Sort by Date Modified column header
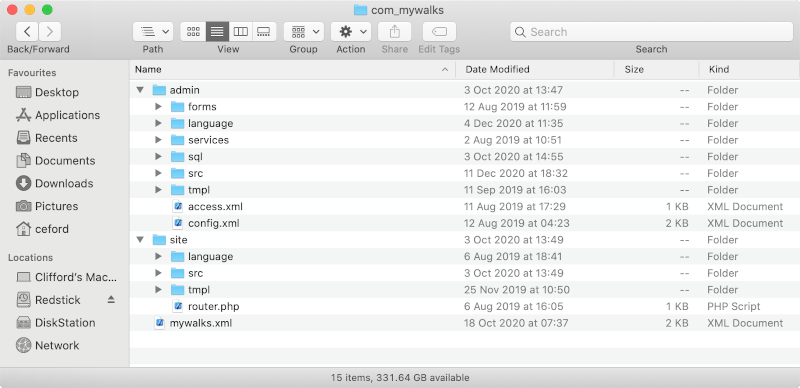Image resolution: width=800 pixels, height=388 pixels. pos(535,69)
